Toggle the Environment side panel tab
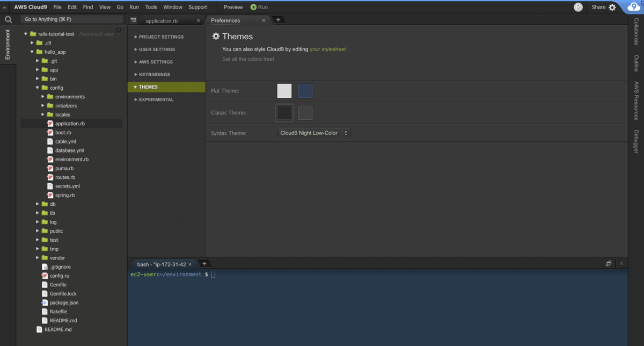 tap(8, 45)
